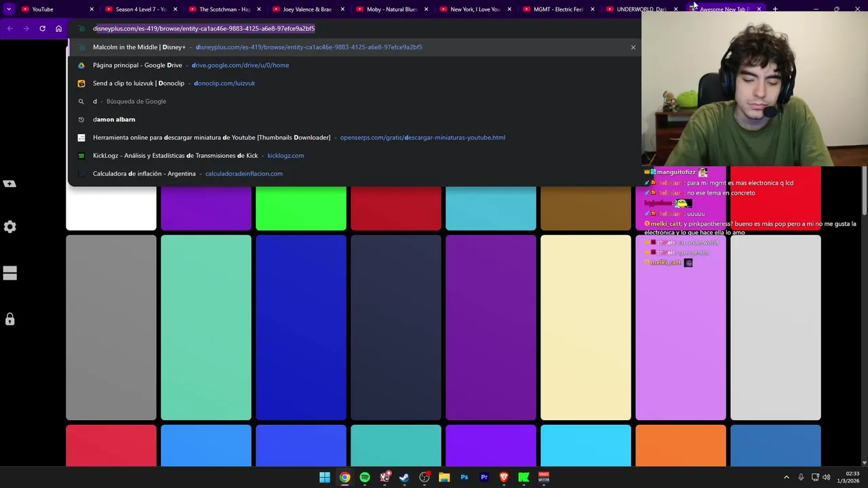The height and width of the screenshot is (488, 868).
Task: Pick the mint green color tile
Action: coord(206,327)
